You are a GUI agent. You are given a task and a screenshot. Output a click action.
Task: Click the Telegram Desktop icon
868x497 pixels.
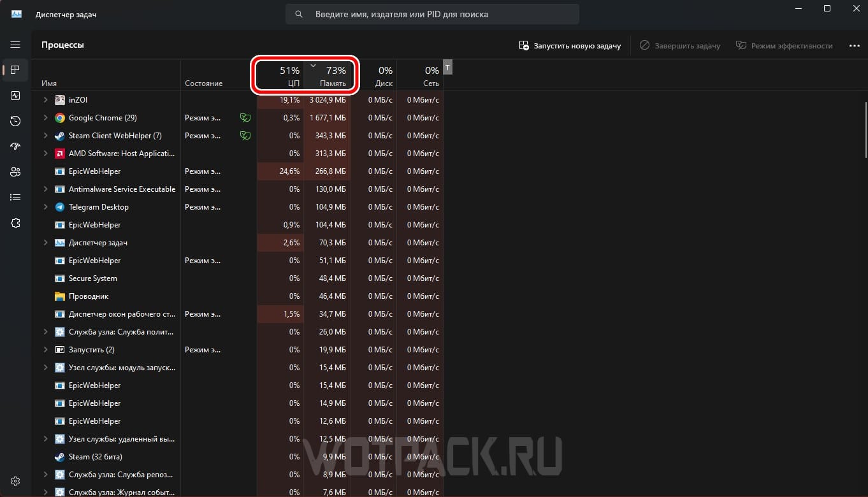(x=60, y=207)
